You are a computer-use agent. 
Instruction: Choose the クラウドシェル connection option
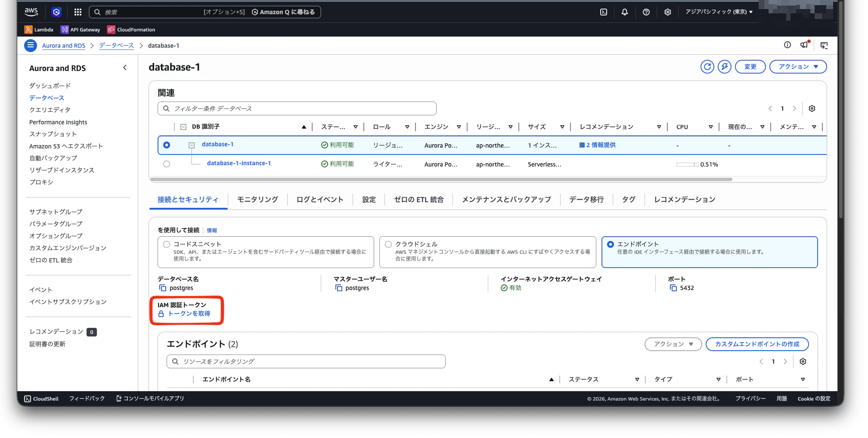point(388,244)
